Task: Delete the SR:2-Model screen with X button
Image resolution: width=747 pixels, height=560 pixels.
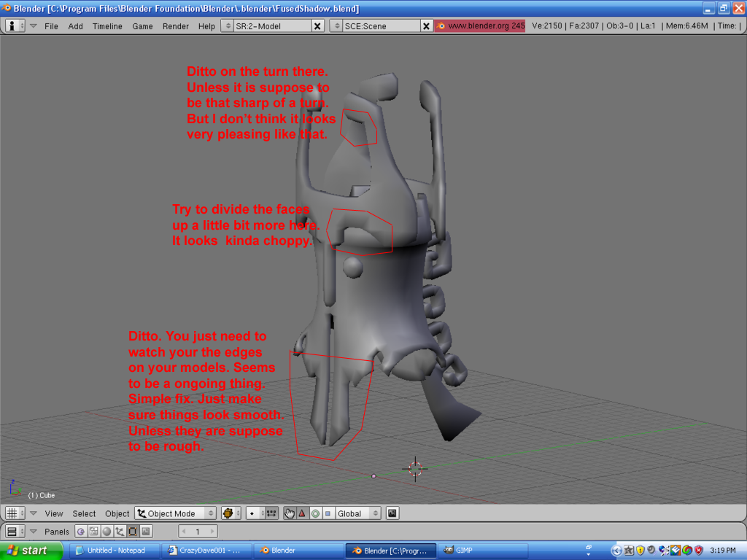Action: [x=317, y=26]
